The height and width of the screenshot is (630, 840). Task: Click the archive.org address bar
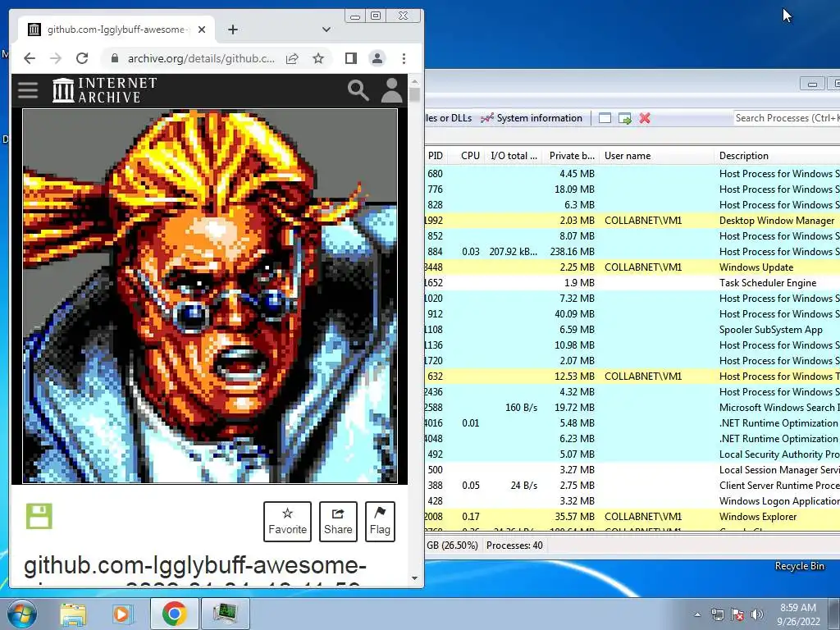pos(201,58)
